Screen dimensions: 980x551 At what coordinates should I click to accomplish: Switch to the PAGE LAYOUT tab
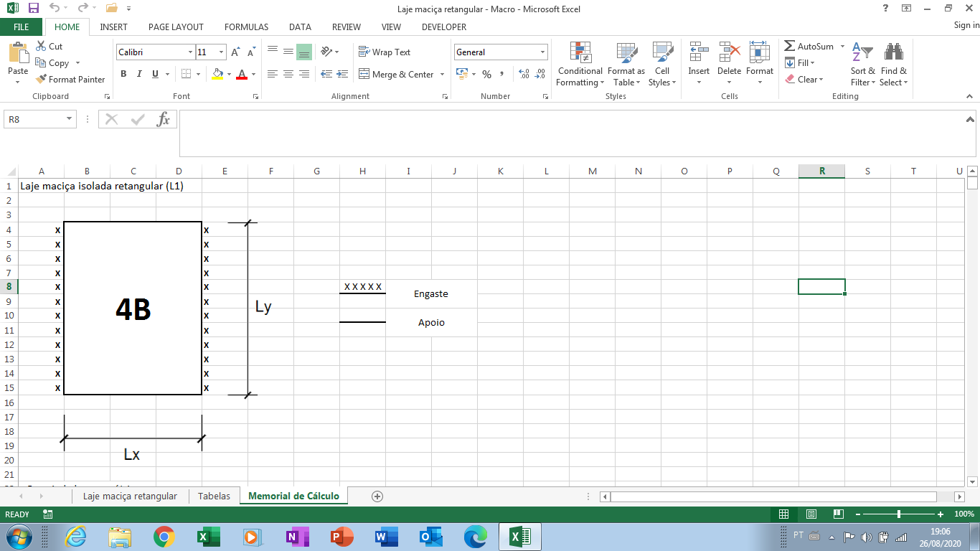pyautogui.click(x=176, y=27)
